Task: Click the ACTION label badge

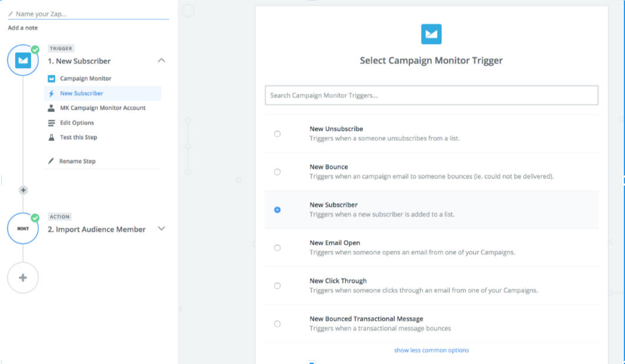Action: click(59, 217)
